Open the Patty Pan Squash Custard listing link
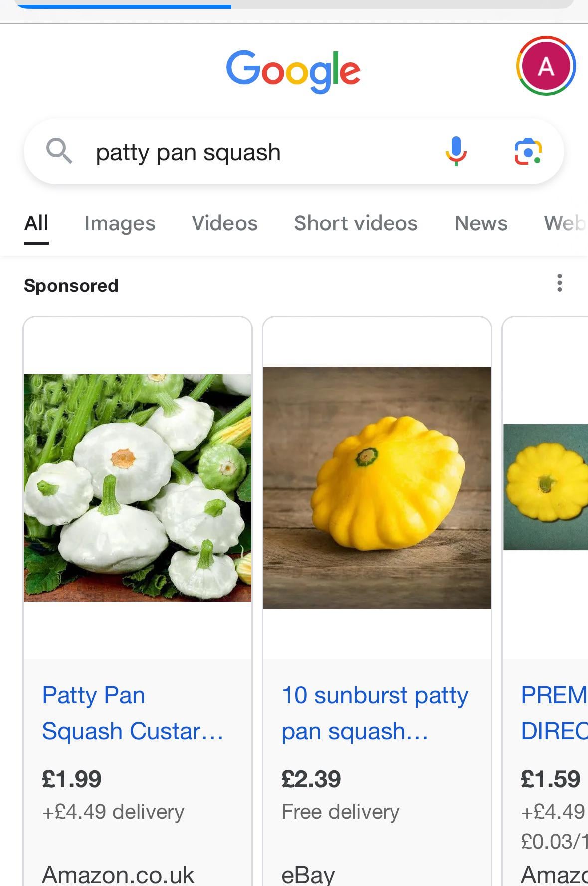 click(133, 713)
